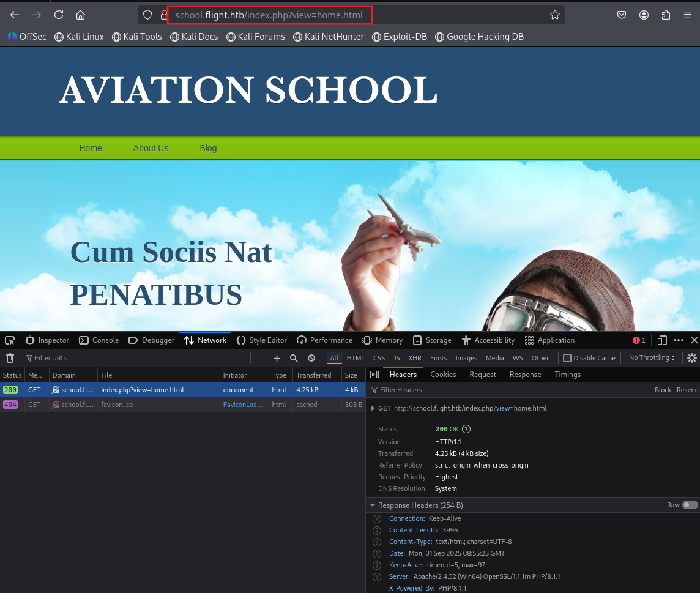Screen dimensions: 700x593
Task: Open the Cookies tab in details
Action: 443,375
